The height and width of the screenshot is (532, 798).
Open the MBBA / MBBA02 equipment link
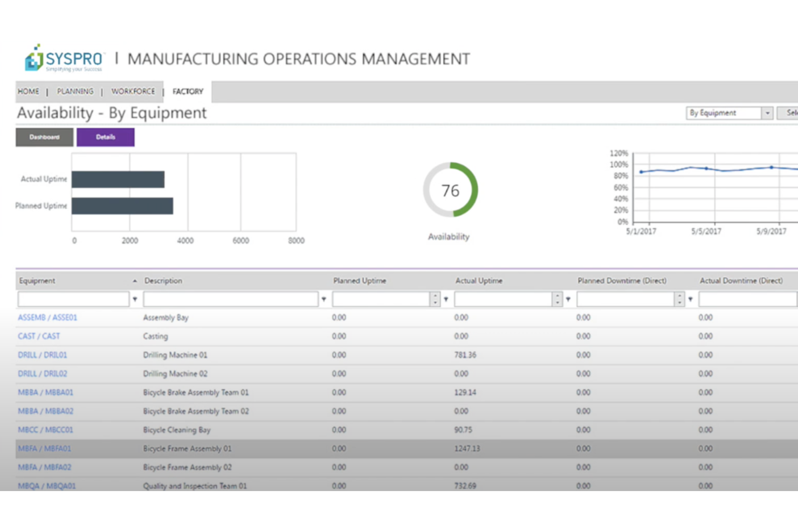[x=45, y=411]
